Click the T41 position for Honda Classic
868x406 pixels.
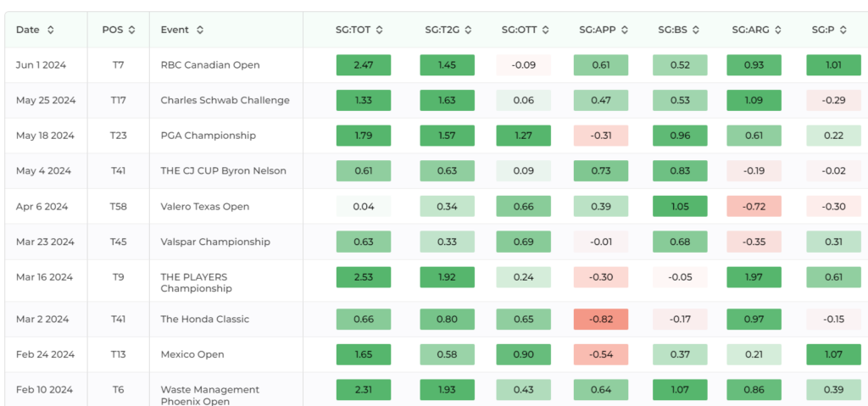click(119, 319)
